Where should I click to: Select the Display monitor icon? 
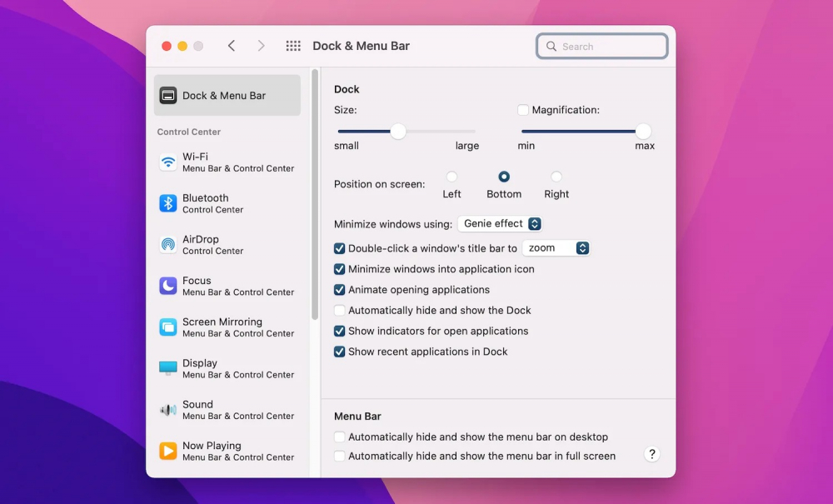(168, 368)
